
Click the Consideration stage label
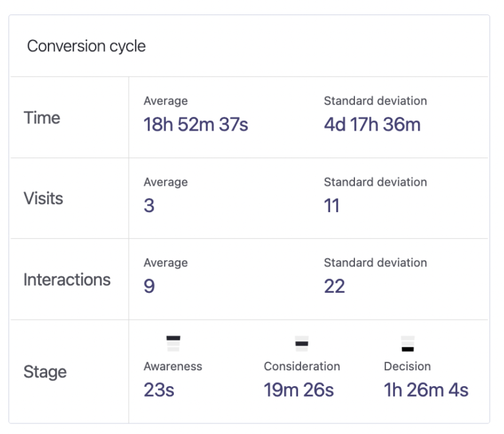pos(302,366)
